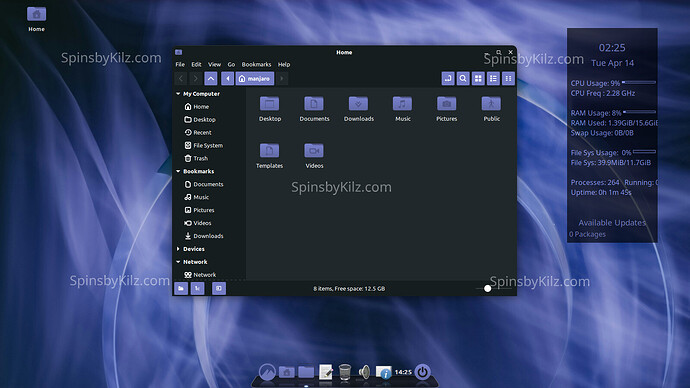
Task: Open the Edit menu
Action: [196, 64]
